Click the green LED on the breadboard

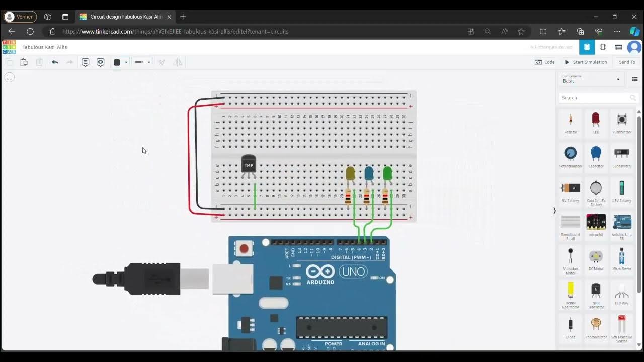coord(387,174)
